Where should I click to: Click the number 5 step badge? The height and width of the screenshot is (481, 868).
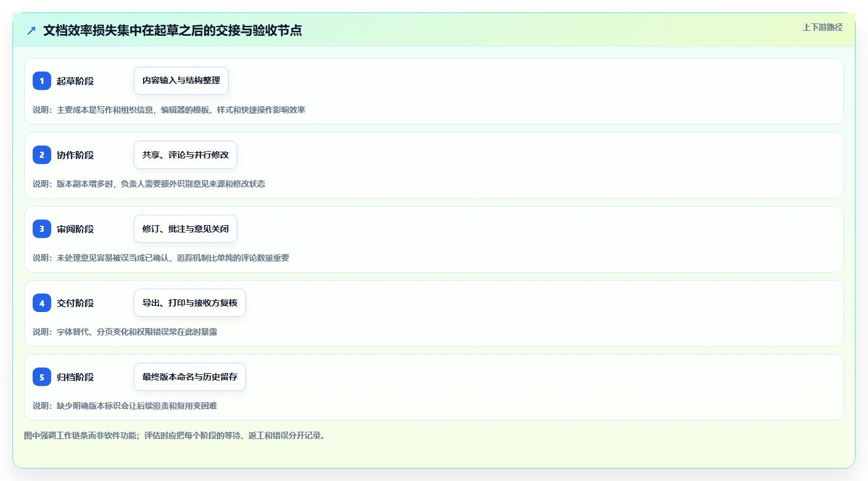click(42, 377)
